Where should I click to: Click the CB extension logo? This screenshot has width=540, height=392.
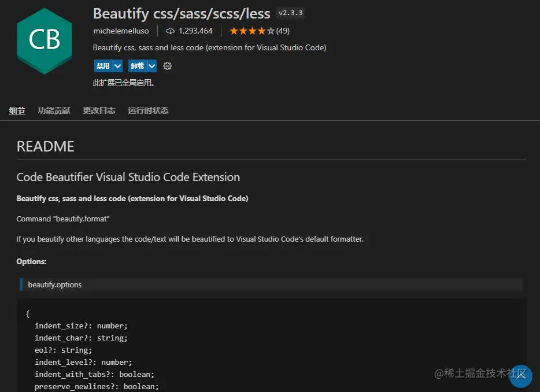coord(45,40)
